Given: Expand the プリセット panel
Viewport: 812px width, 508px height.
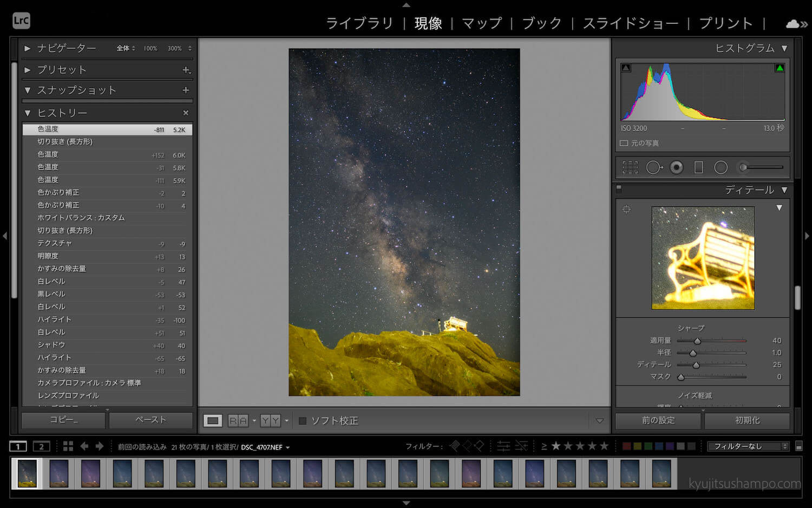Looking at the screenshot, I should [x=27, y=70].
